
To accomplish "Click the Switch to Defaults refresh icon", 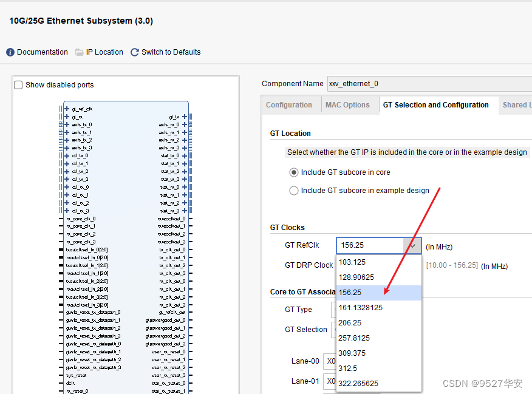I will pyautogui.click(x=135, y=52).
